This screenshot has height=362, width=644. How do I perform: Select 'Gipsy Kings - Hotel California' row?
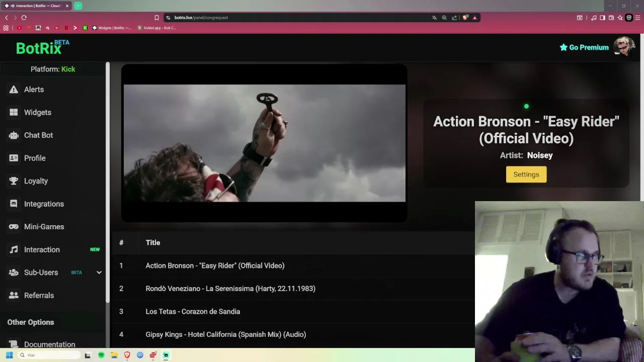[x=293, y=334]
